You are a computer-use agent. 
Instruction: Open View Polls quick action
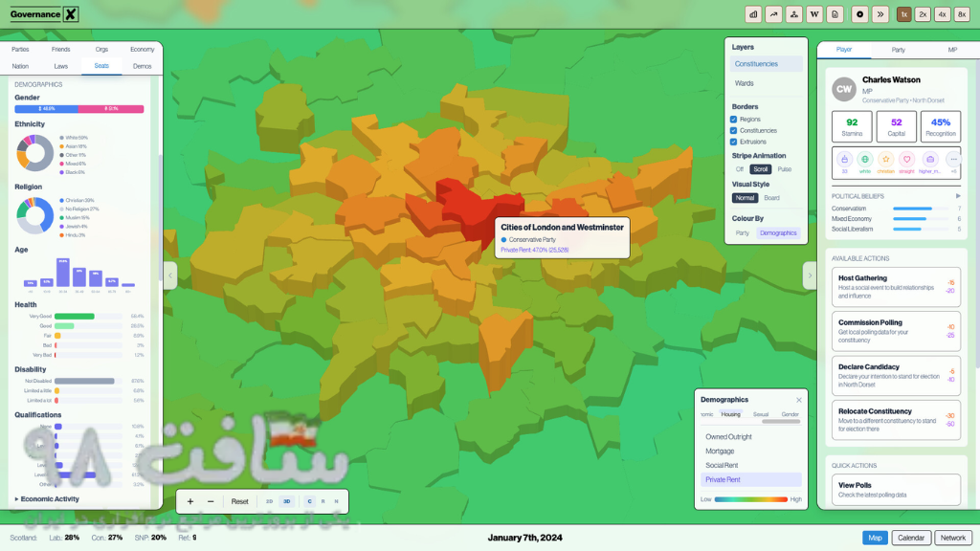(896, 489)
